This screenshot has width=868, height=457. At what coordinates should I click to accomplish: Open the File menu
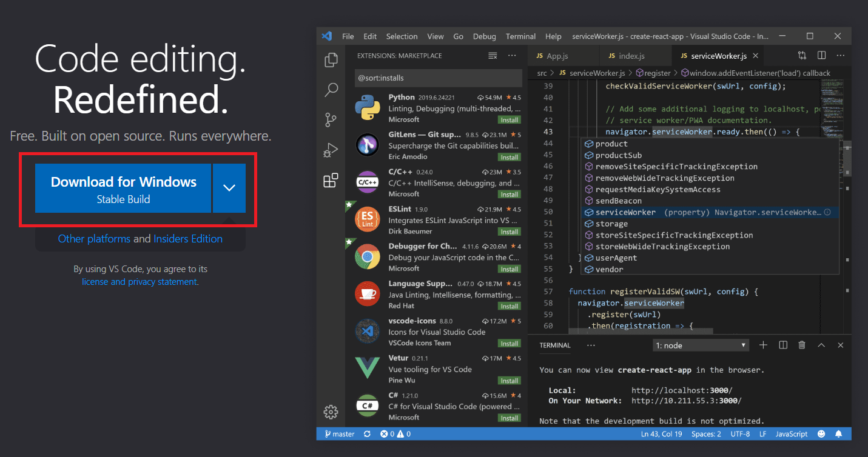click(348, 36)
